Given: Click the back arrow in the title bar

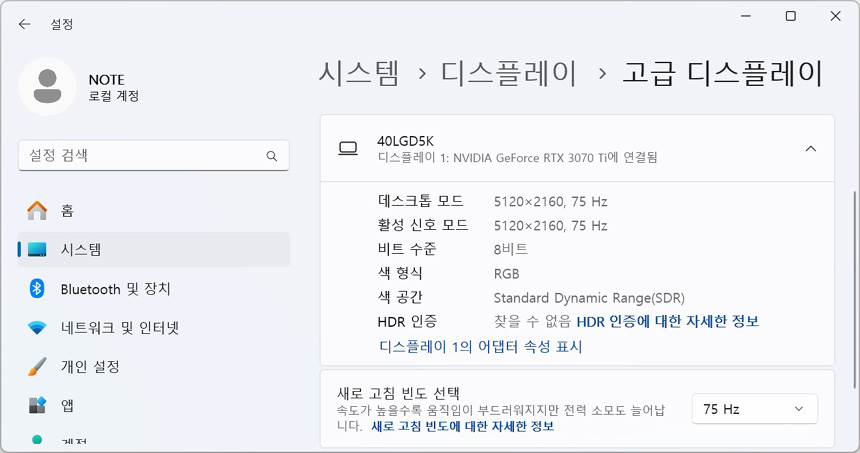Looking at the screenshot, I should 24,24.
